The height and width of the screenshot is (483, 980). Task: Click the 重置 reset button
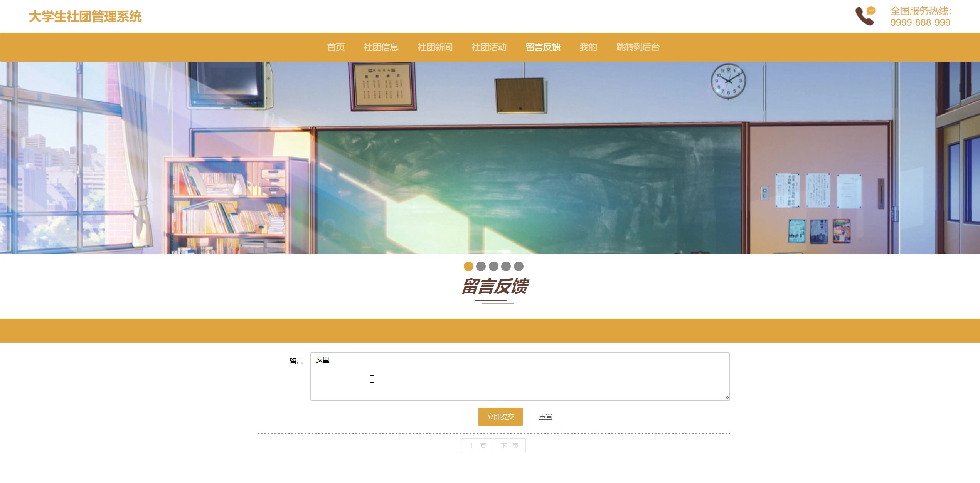point(545,417)
